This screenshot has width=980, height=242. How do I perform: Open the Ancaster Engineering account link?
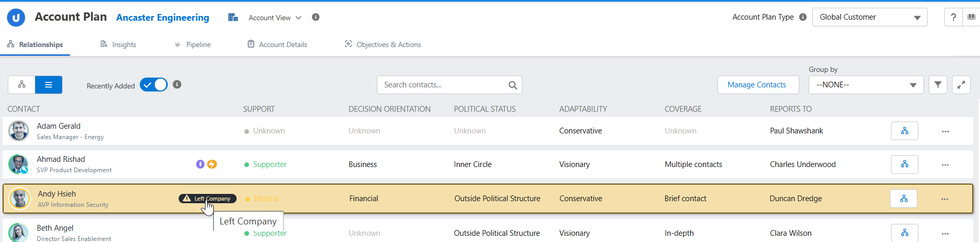click(163, 18)
